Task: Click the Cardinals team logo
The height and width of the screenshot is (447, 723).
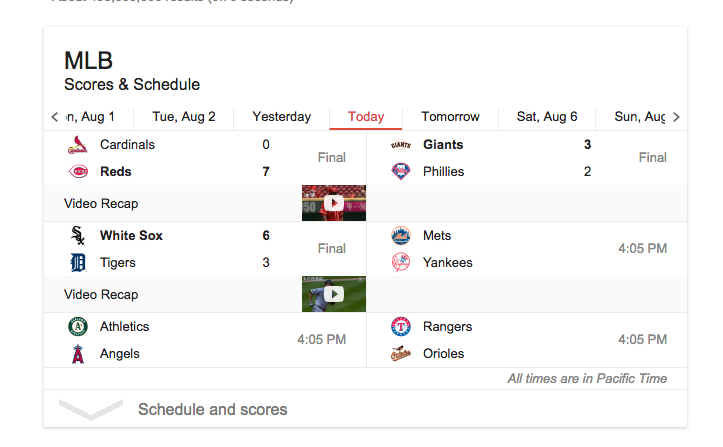Action: click(78, 145)
